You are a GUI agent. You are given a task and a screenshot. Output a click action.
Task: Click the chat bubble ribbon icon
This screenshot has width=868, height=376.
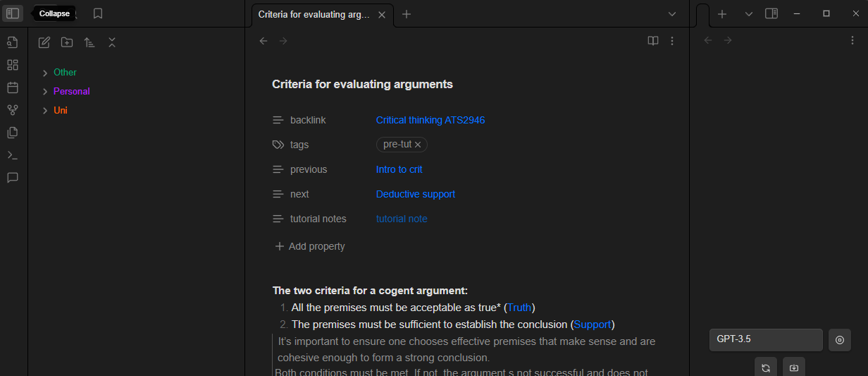(x=12, y=178)
